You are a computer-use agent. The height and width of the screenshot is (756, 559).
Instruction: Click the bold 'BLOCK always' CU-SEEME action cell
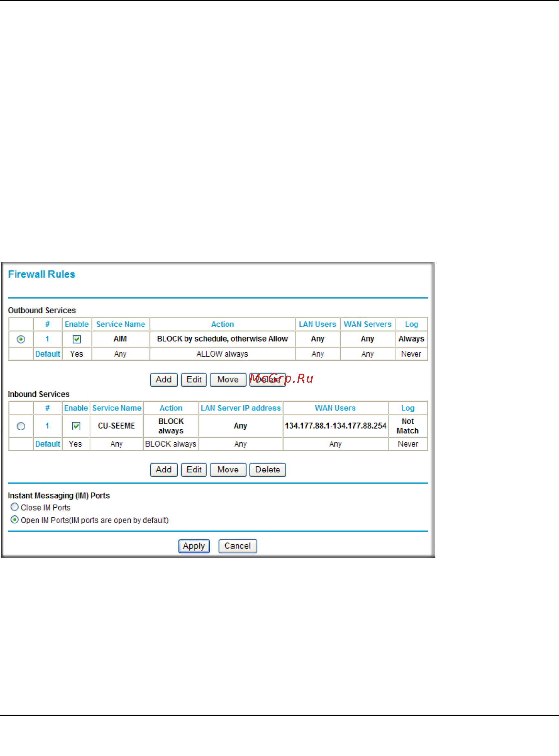[171, 426]
